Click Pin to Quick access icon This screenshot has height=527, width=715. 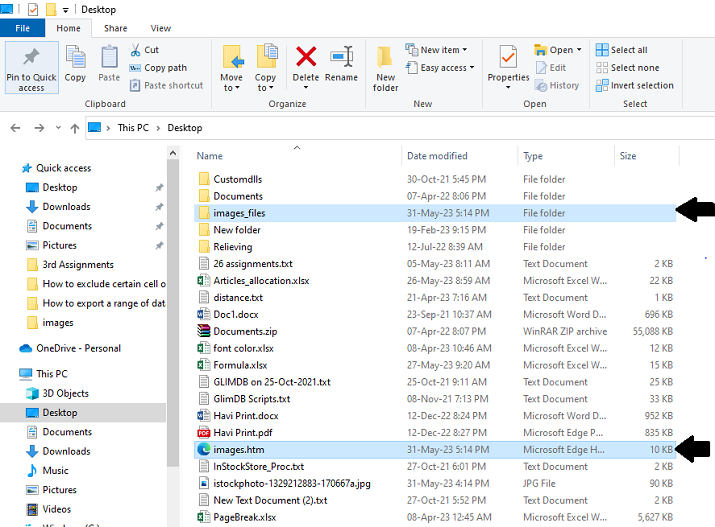31,57
